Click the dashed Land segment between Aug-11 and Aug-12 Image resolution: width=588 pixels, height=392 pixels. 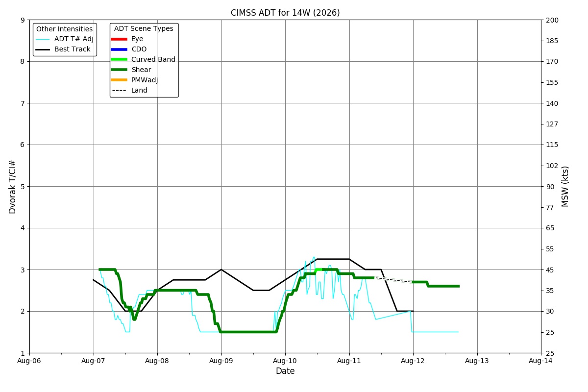[x=393, y=280]
